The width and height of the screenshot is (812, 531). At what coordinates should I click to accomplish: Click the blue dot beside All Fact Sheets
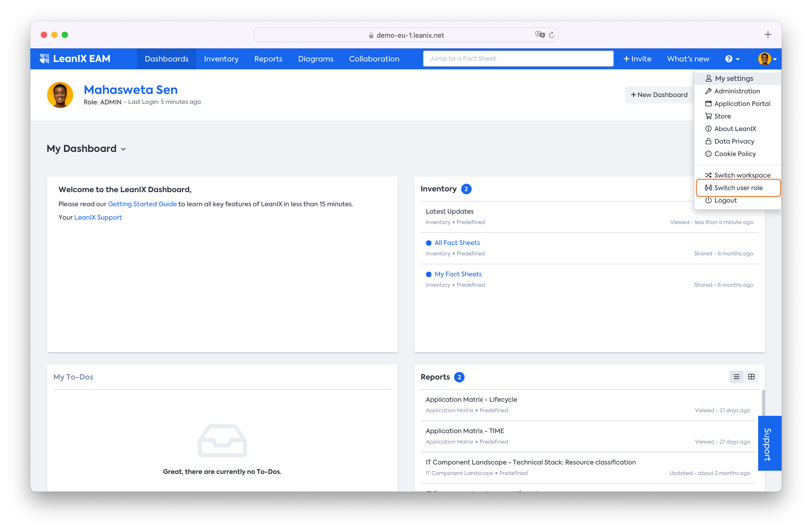429,243
